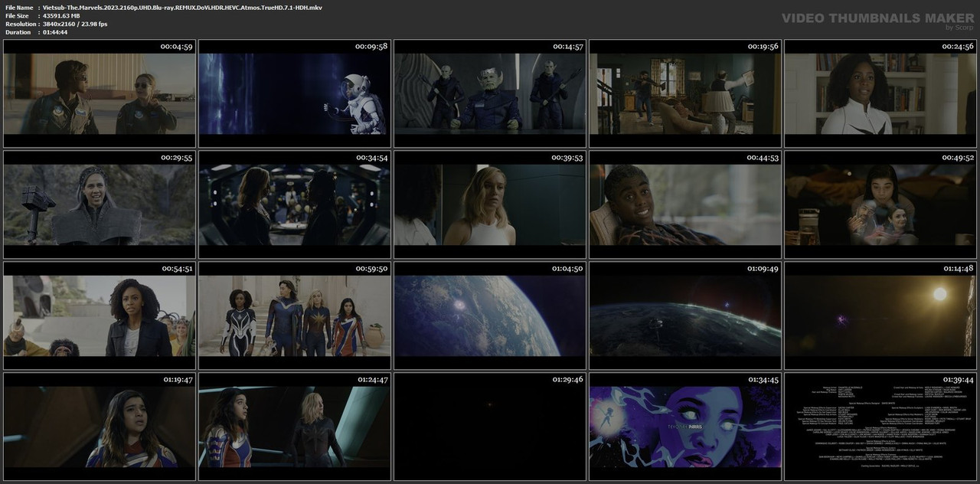
Task: Select the thumbnail timestamped 00:24:56
Action: click(x=880, y=93)
